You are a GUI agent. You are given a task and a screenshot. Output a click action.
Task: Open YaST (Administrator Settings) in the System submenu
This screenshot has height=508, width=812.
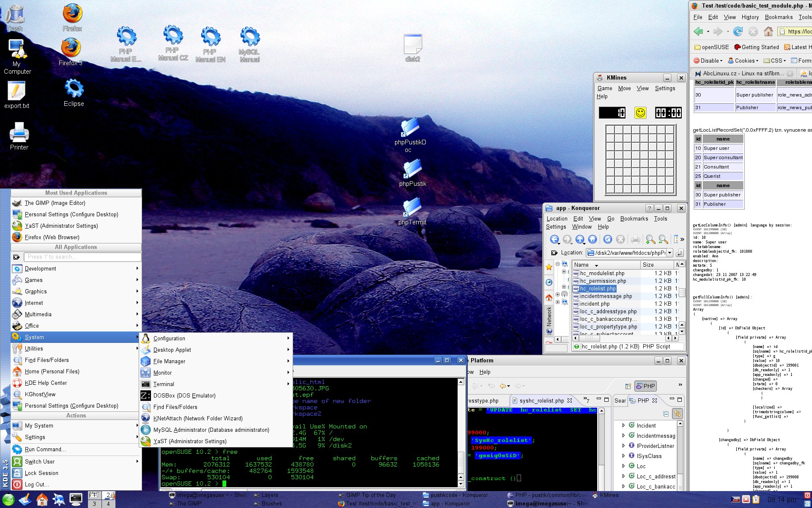[x=216, y=441]
